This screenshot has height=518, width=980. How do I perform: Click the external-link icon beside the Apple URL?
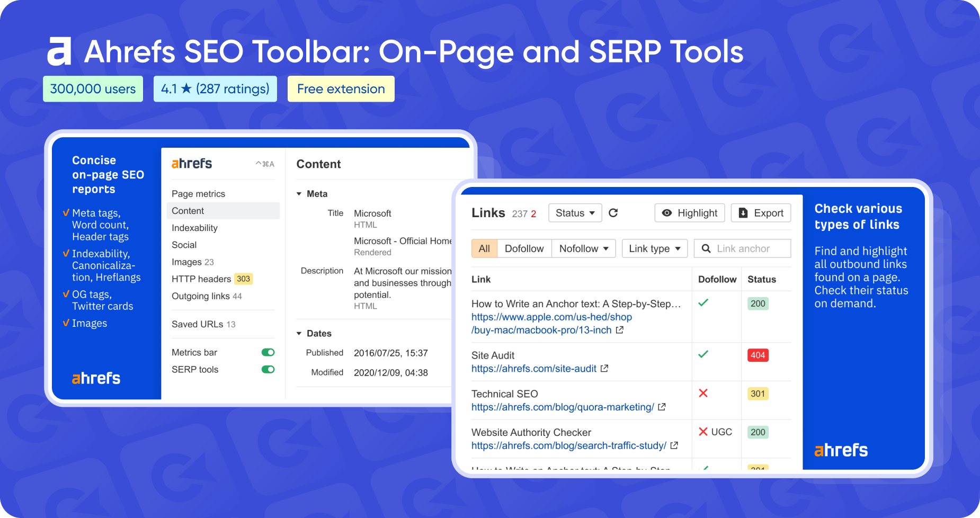point(621,329)
